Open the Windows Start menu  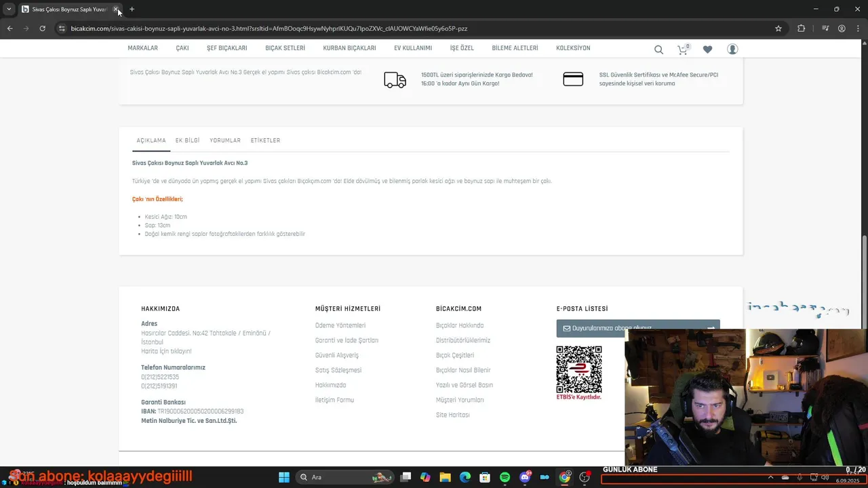[x=284, y=477]
